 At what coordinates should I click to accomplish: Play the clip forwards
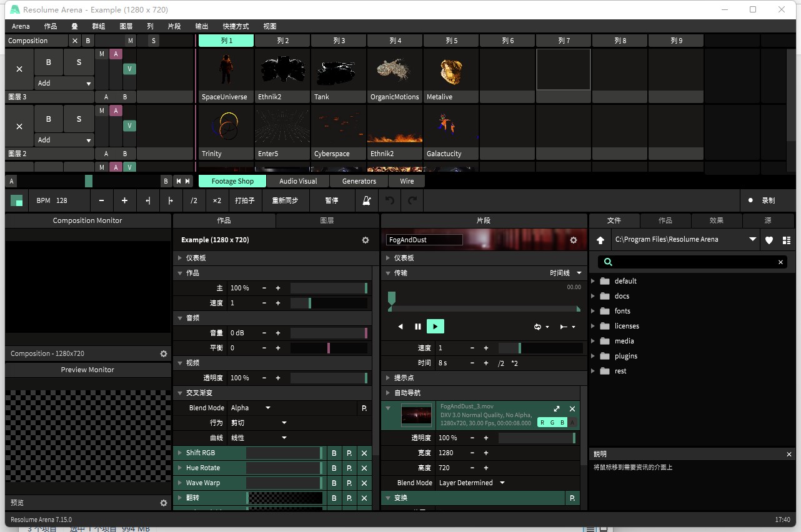click(x=435, y=326)
